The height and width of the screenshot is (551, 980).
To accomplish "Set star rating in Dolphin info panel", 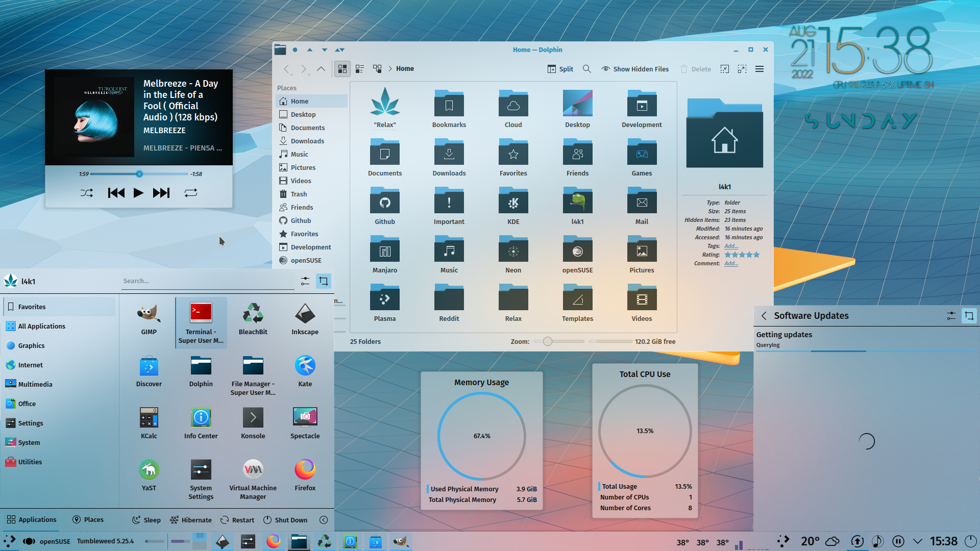I will [x=742, y=255].
